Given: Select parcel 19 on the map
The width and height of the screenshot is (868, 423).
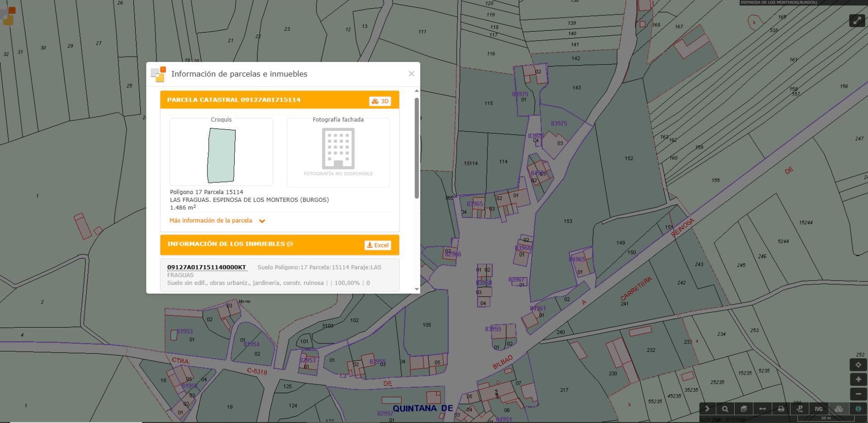Looking at the screenshot, I should pos(230,407).
